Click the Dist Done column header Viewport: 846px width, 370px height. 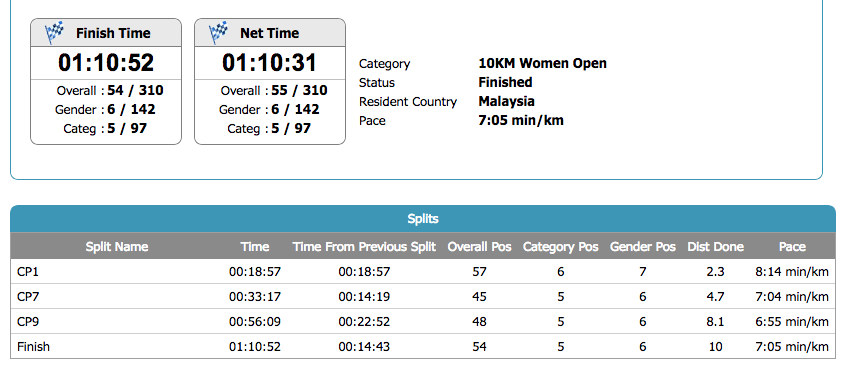pyautogui.click(x=715, y=247)
